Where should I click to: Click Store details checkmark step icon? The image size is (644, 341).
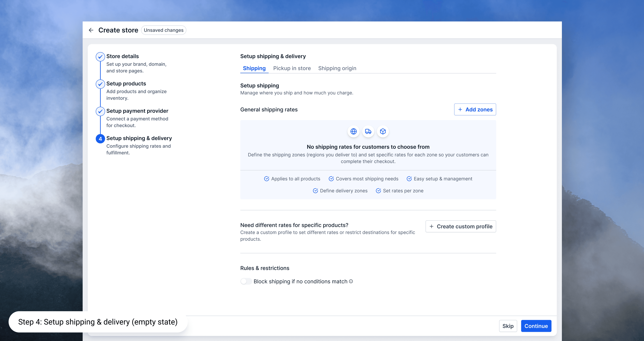100,57
